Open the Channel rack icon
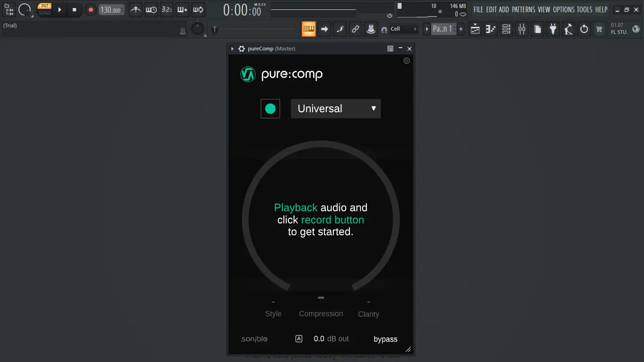 coord(506,29)
